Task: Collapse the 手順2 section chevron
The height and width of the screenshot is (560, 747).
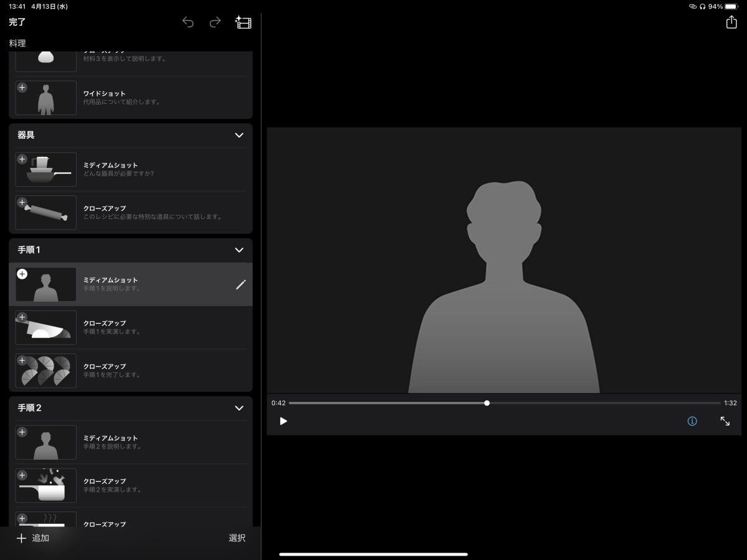Action: pyautogui.click(x=239, y=408)
